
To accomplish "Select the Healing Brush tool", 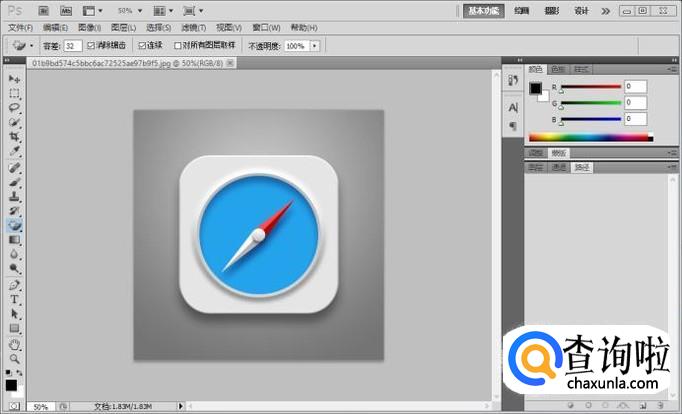I will 14,167.
